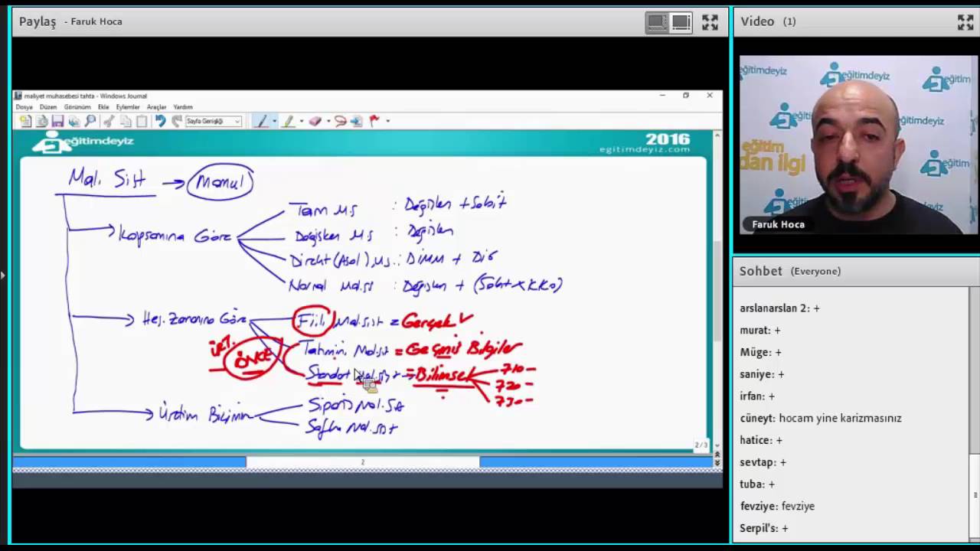This screenshot has width=980, height=551.
Task: Save the note with the floppy disk icon
Action: coord(57,121)
